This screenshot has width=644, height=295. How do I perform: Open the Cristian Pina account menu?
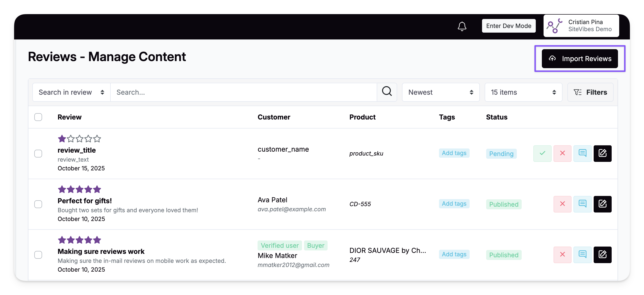point(581,26)
